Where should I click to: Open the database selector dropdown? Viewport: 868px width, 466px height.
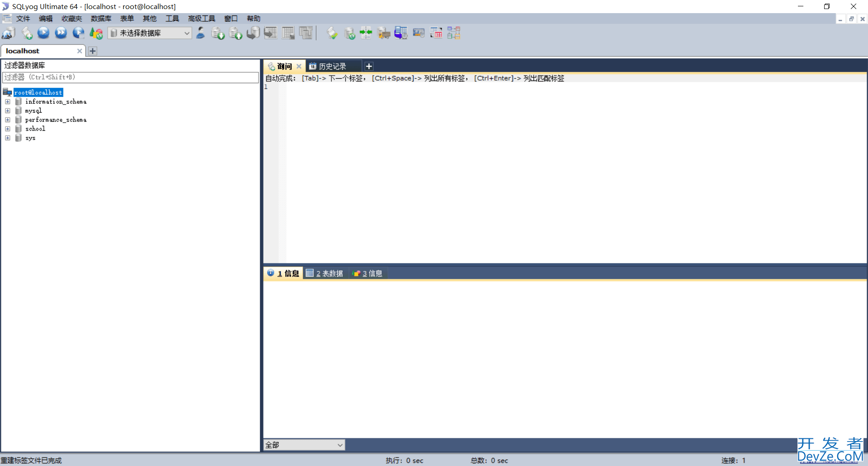pos(150,33)
